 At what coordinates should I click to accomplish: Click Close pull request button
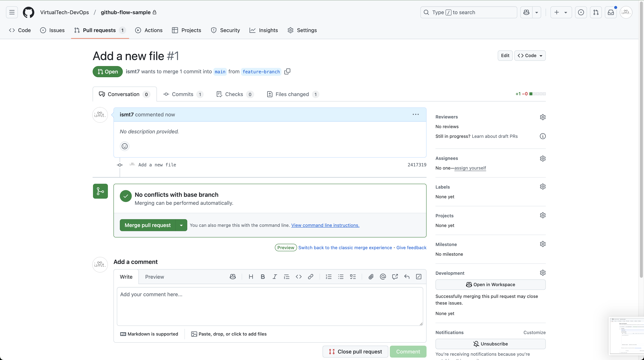355,352
